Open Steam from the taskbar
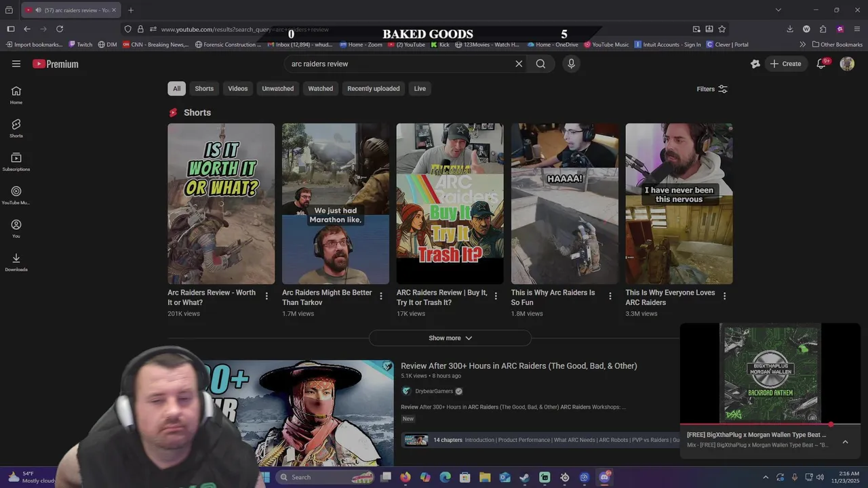 click(x=525, y=477)
